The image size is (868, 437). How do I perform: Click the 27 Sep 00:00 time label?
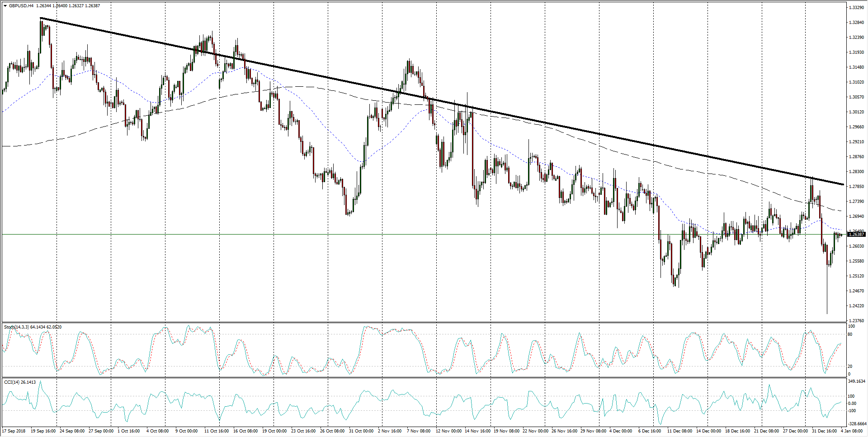point(101,431)
